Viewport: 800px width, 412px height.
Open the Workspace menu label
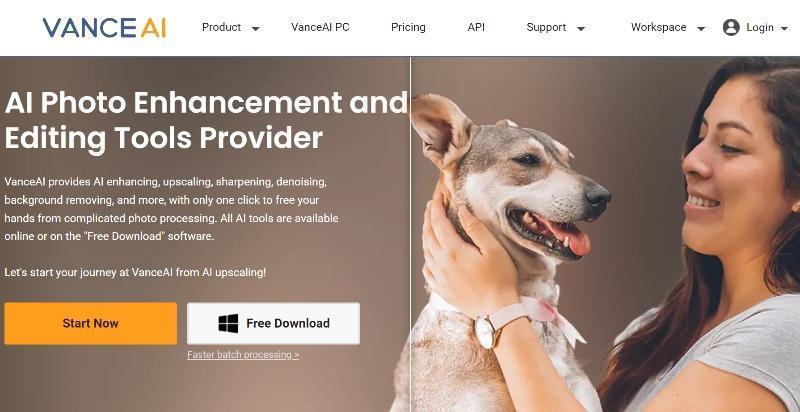(x=658, y=28)
